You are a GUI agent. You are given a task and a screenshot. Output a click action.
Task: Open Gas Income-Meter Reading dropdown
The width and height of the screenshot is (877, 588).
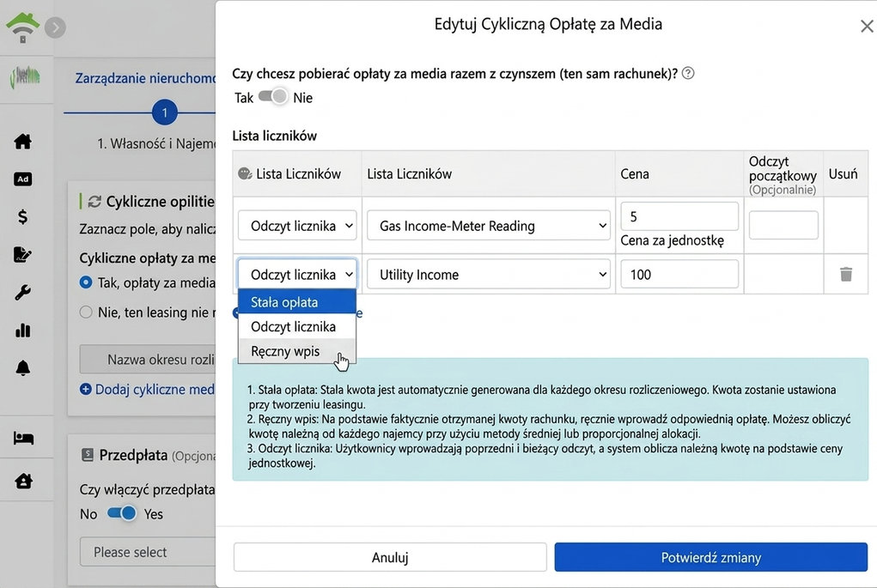pyautogui.click(x=488, y=225)
